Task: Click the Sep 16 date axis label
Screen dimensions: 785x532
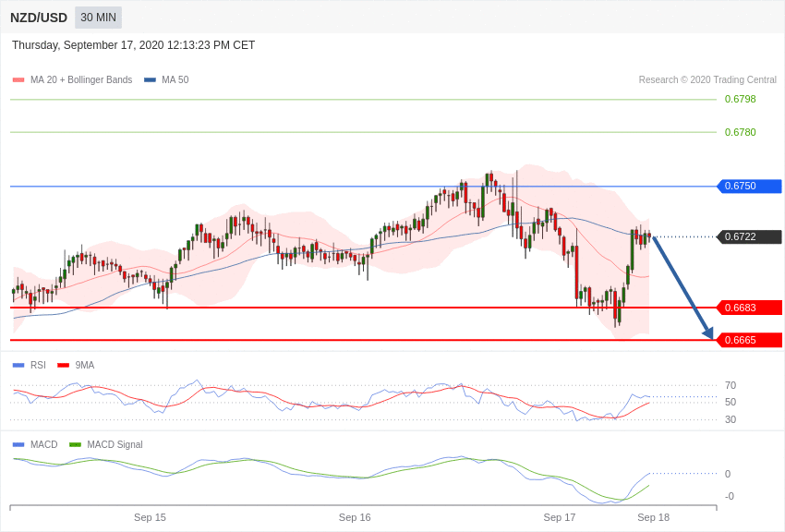Action: click(355, 517)
